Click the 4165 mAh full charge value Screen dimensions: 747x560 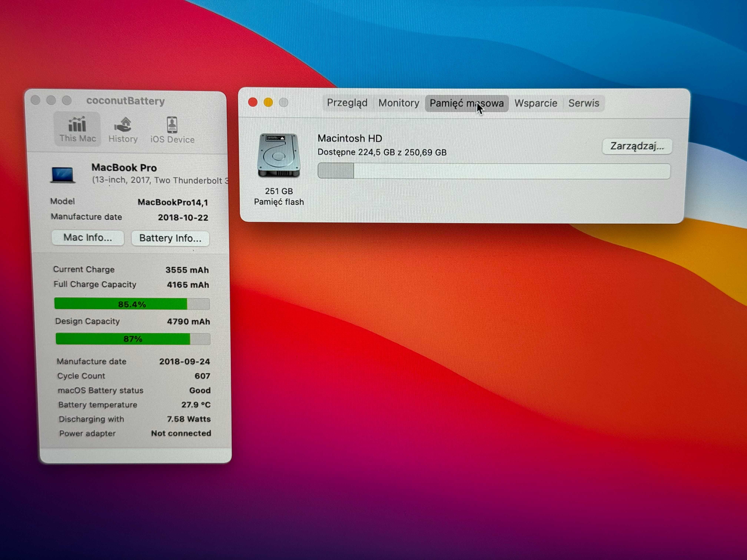click(188, 285)
